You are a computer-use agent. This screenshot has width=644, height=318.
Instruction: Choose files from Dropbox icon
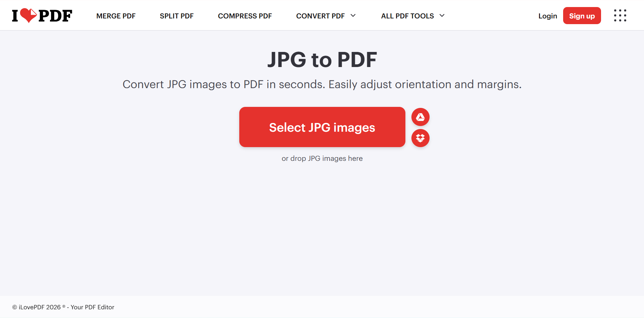point(420,138)
